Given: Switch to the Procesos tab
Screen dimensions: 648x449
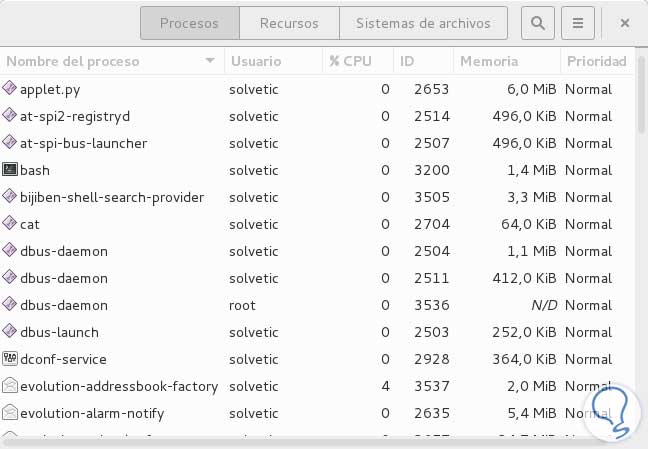Looking at the screenshot, I should [189, 22].
